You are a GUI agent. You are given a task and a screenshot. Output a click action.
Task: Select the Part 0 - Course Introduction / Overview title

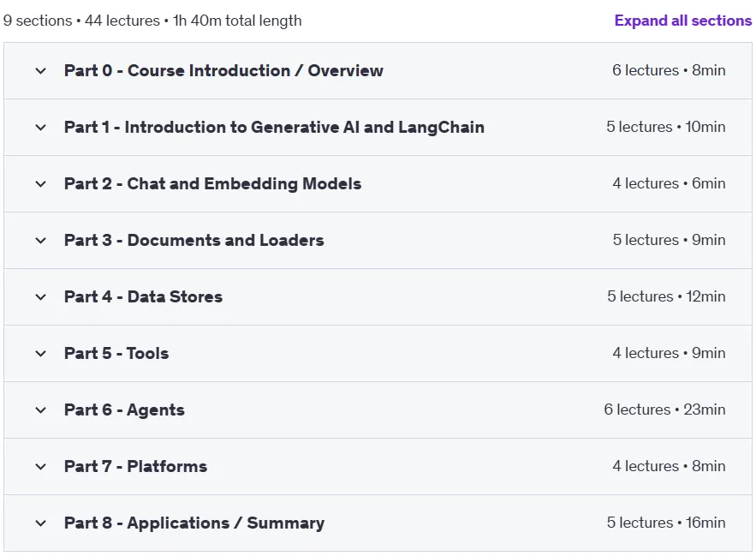pos(223,70)
